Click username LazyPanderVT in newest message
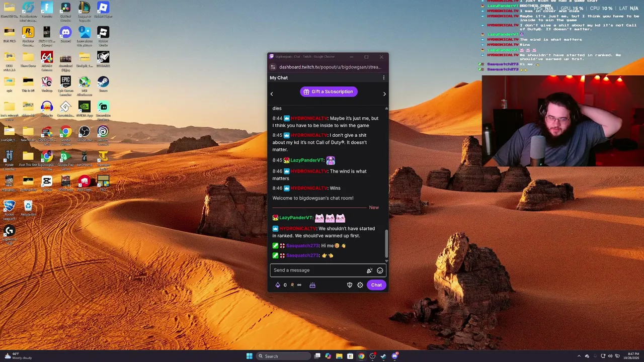 click(x=296, y=218)
